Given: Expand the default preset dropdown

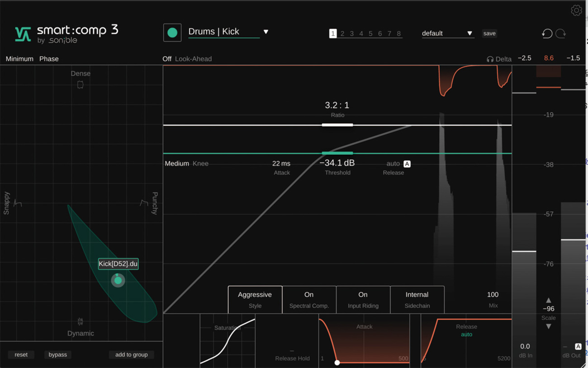Looking at the screenshot, I should [x=469, y=33].
